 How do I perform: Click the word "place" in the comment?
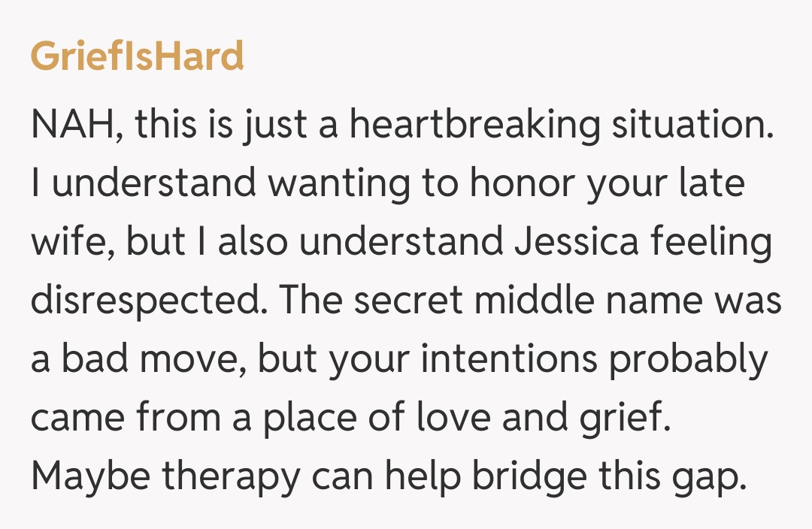point(313,419)
